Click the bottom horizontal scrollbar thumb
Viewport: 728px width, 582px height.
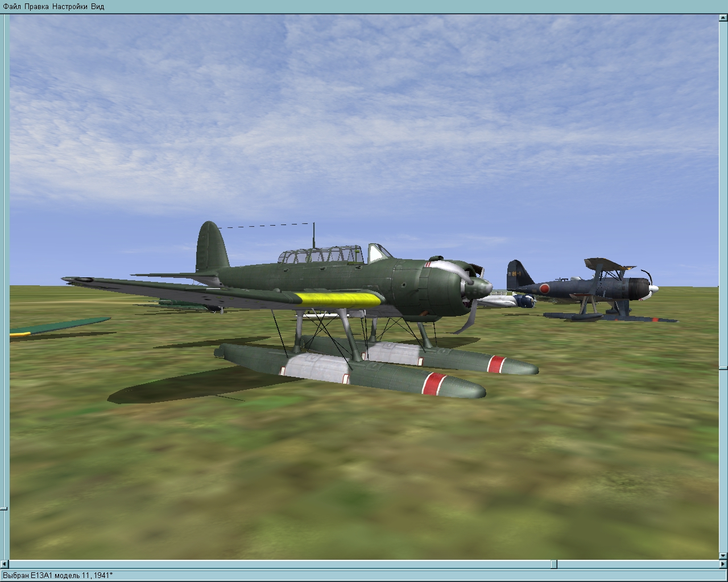tap(555, 564)
